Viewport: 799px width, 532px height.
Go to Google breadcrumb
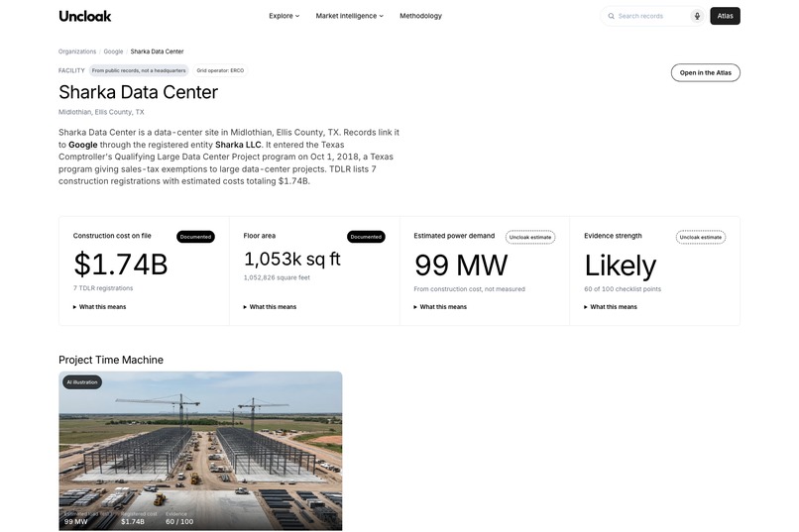(113, 52)
